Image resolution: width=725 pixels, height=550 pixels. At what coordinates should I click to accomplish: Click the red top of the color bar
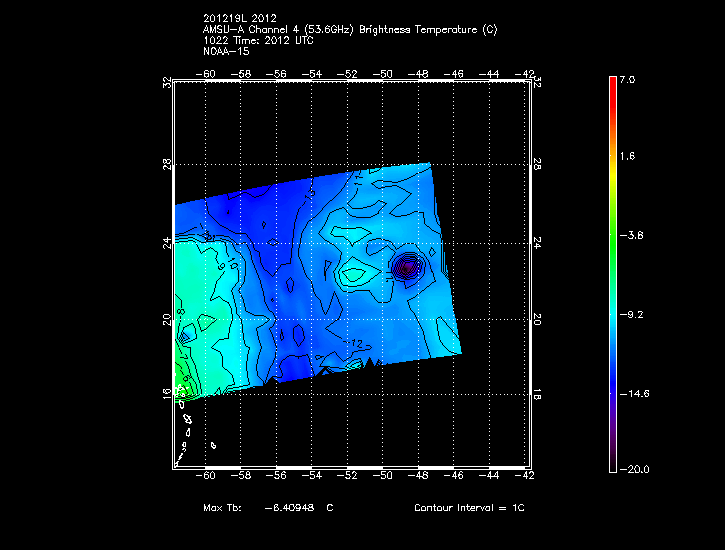point(612,86)
